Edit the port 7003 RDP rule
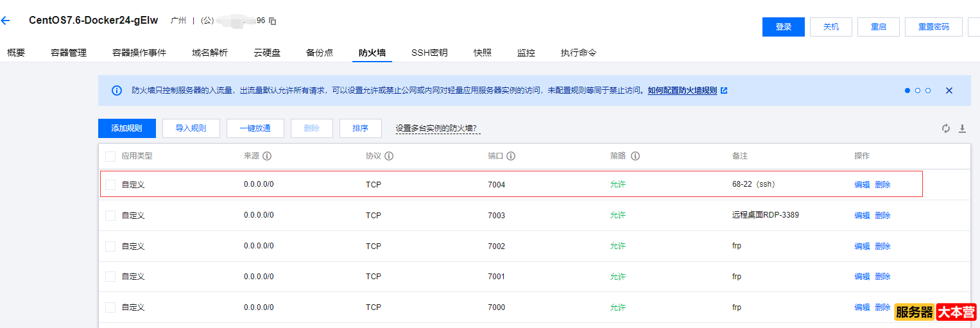The width and height of the screenshot is (980, 328). [x=862, y=216]
